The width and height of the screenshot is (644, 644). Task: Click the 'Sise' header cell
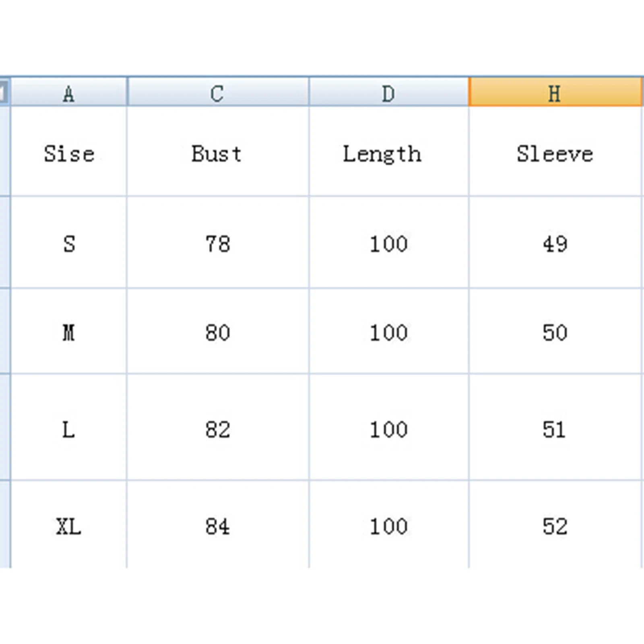coord(69,153)
